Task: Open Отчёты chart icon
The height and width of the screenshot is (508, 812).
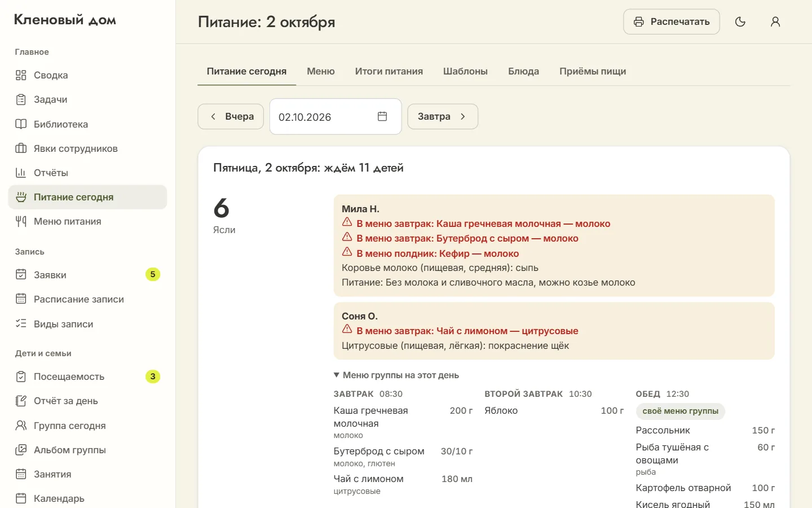Action: coord(21,173)
